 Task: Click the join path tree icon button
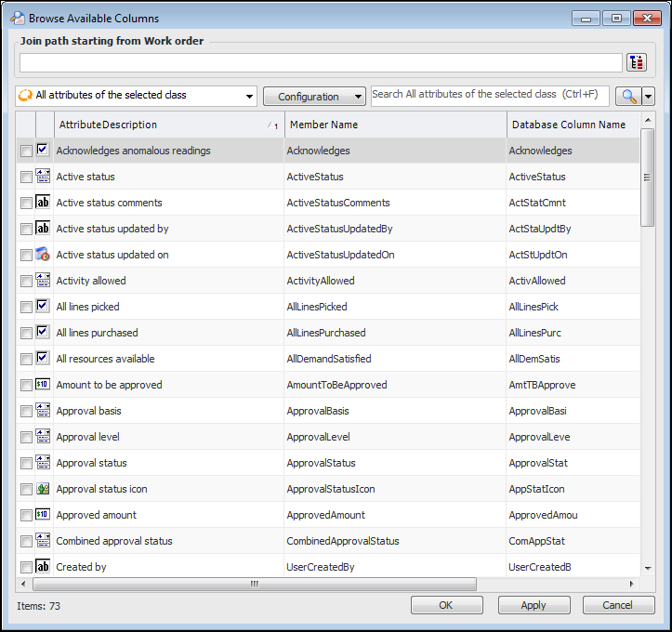pos(636,62)
